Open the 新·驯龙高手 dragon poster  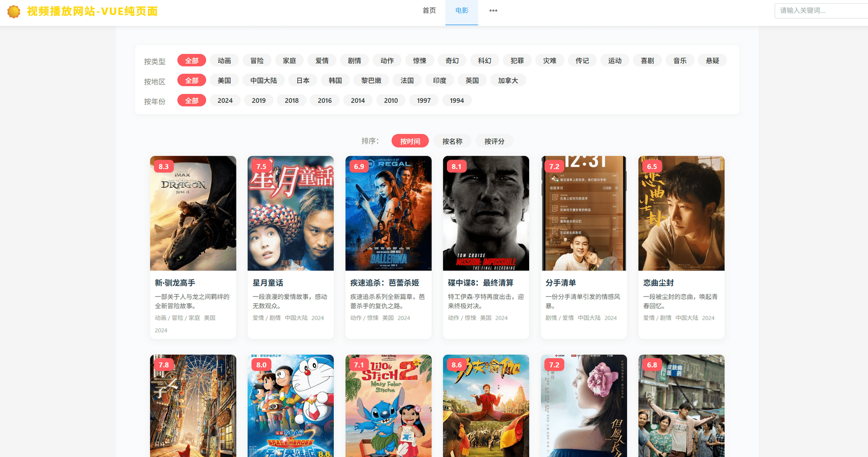(193, 213)
